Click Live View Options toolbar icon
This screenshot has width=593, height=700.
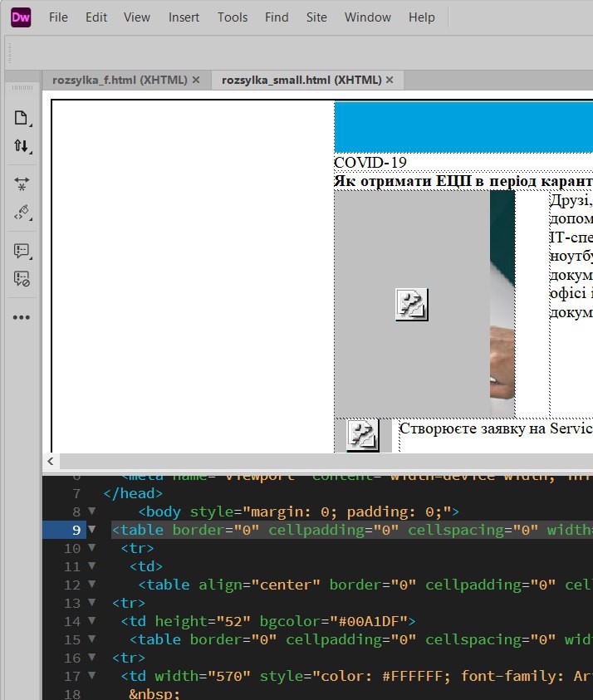[22, 184]
